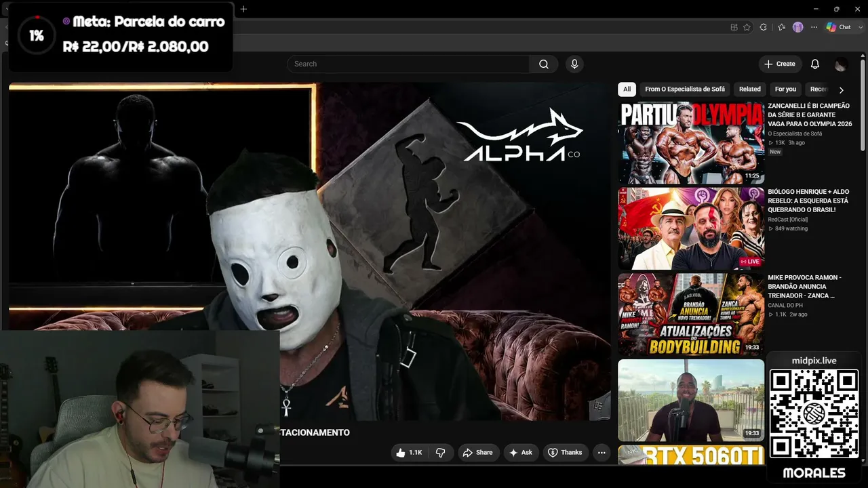
Task: Open the browser profile avatar
Action: pyautogui.click(x=797, y=27)
